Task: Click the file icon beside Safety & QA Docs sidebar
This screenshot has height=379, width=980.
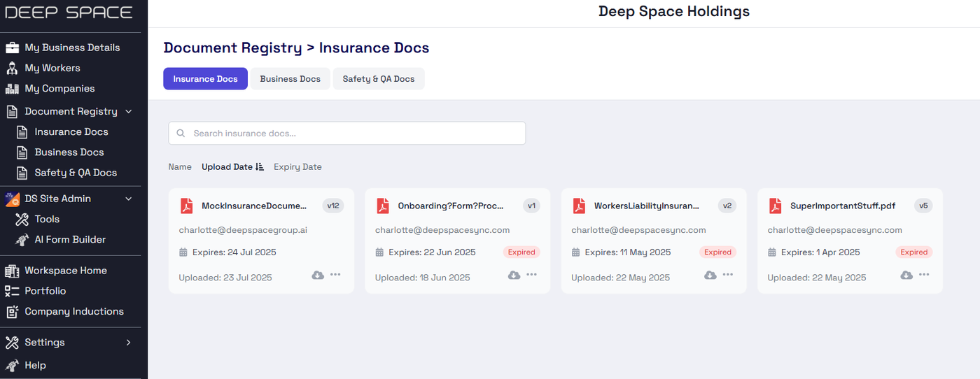Action: 22,173
